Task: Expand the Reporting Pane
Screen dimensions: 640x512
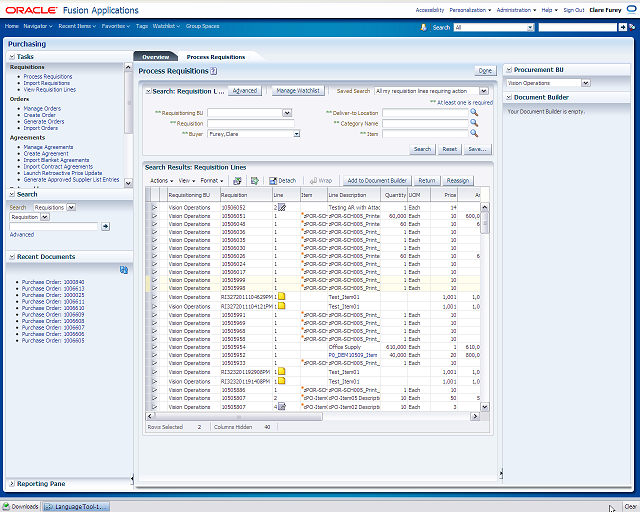Action: coord(12,484)
